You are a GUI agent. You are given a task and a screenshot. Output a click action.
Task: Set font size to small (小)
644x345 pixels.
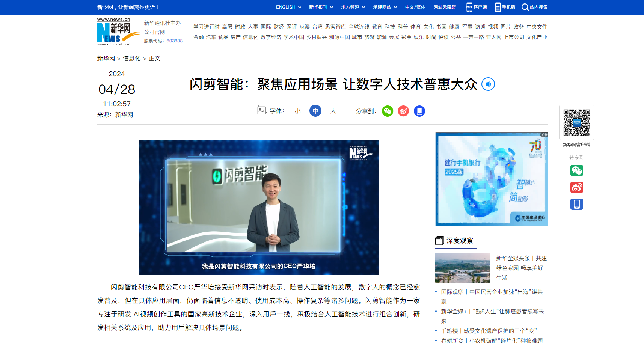(298, 111)
